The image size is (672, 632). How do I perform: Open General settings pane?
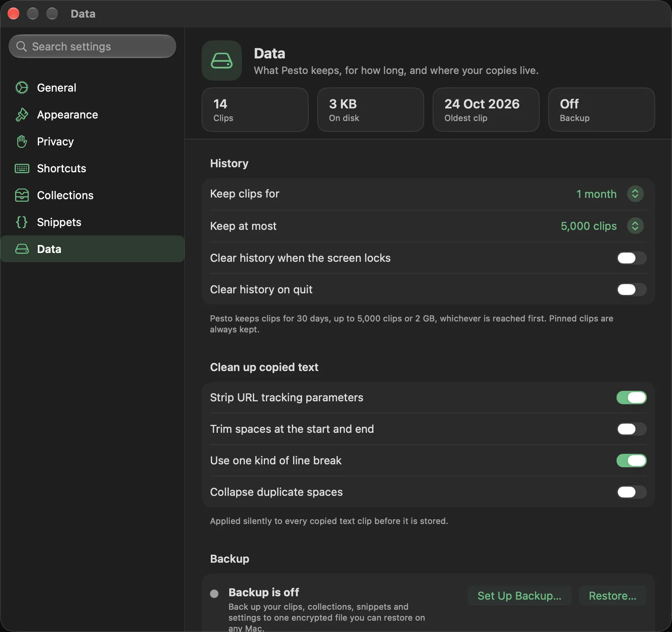pyautogui.click(x=92, y=87)
